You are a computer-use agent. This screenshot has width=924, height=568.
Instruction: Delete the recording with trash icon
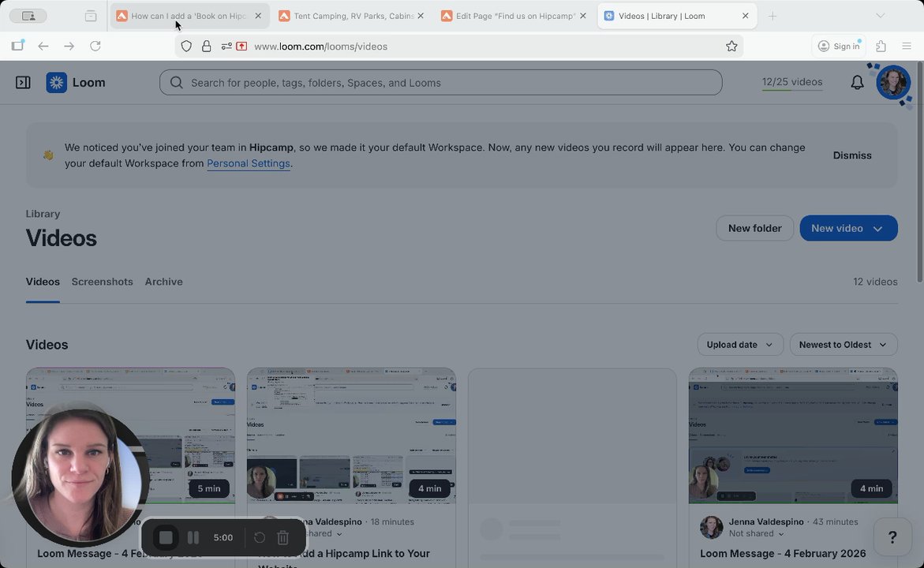tap(282, 537)
